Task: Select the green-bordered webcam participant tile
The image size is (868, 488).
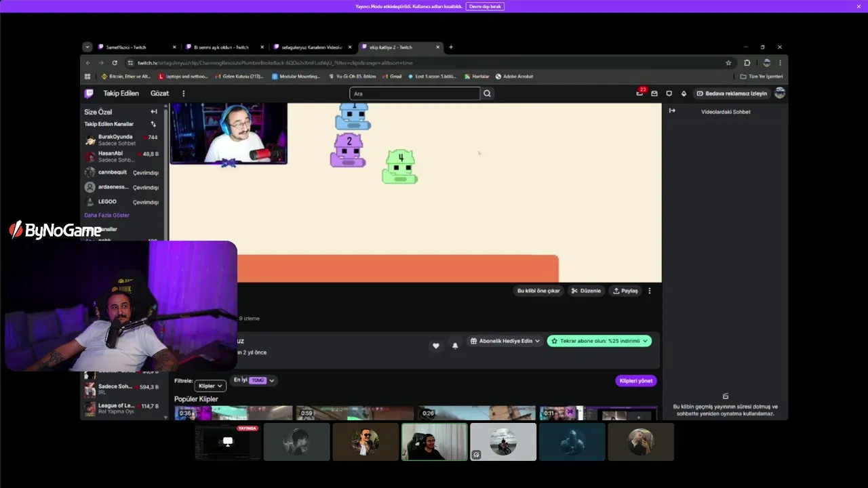Action: point(435,442)
